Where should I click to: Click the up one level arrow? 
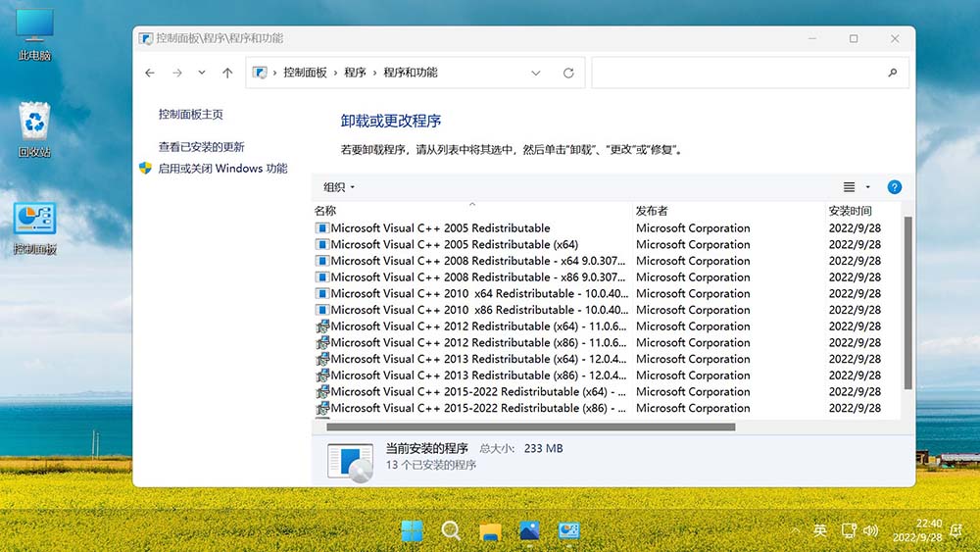tap(227, 73)
